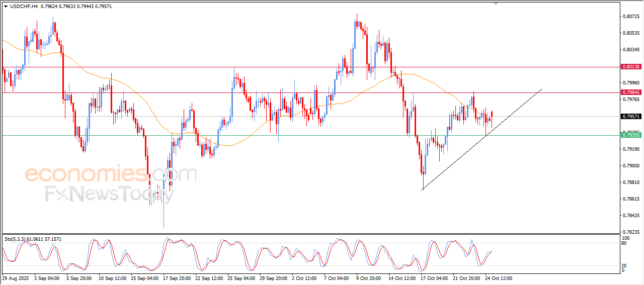Select the red 0.79845 price level tag
This screenshot has width=644, height=285.
[x=630, y=92]
